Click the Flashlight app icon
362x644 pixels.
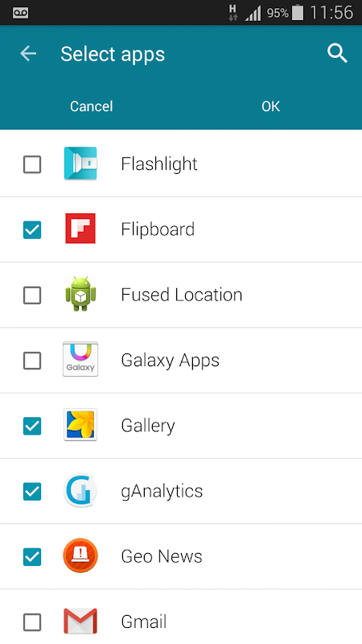tap(80, 163)
